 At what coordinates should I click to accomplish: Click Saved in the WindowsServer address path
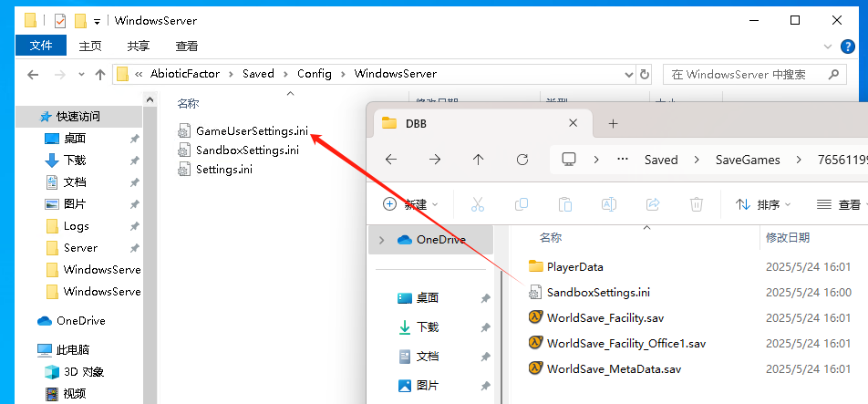pyautogui.click(x=258, y=74)
